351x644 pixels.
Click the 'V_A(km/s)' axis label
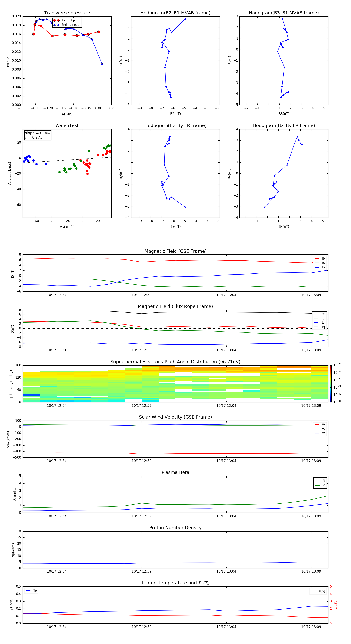[67, 227]
